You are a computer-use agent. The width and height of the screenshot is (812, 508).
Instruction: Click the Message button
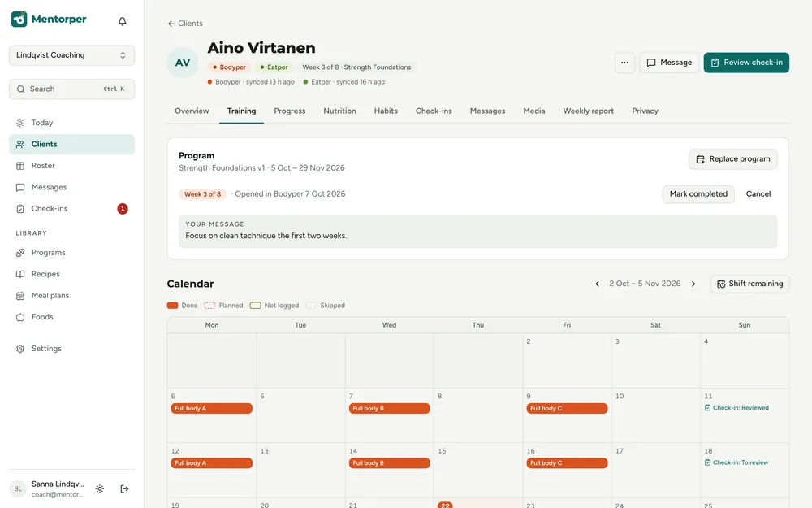coord(669,63)
